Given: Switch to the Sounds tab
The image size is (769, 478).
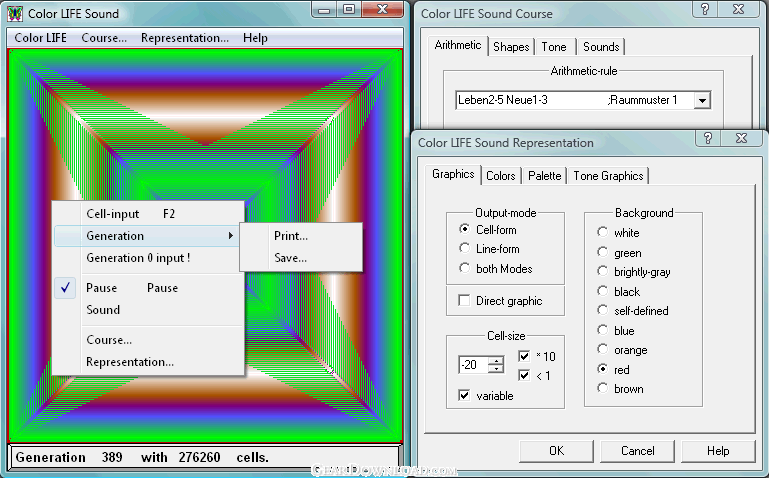Looking at the screenshot, I should click(601, 47).
